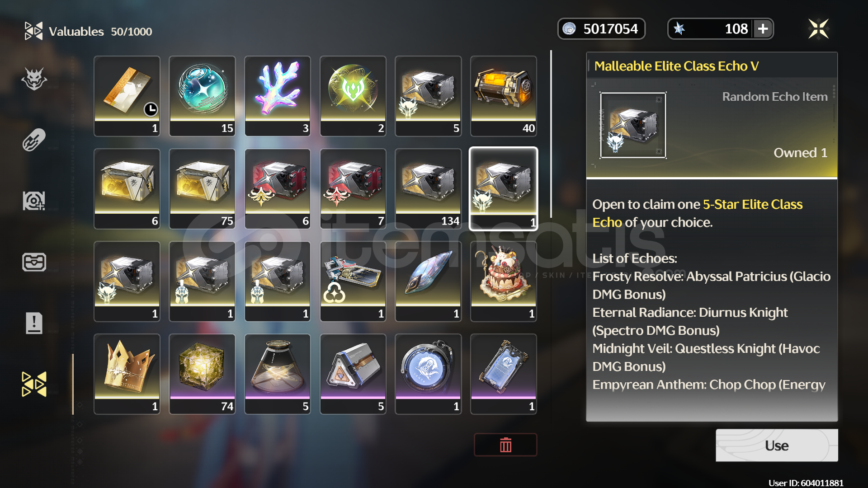Viewport: 868px width, 488px height.
Task: Select the teal orb item with count 15
Action: tap(202, 96)
